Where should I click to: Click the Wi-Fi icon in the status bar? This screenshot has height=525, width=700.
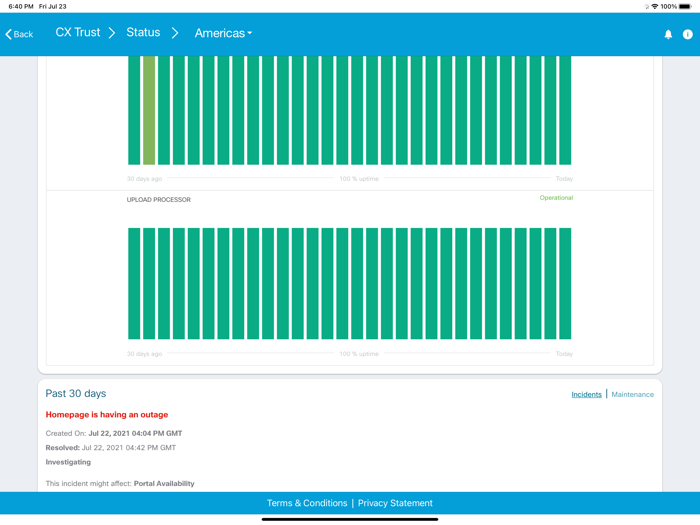tap(654, 7)
